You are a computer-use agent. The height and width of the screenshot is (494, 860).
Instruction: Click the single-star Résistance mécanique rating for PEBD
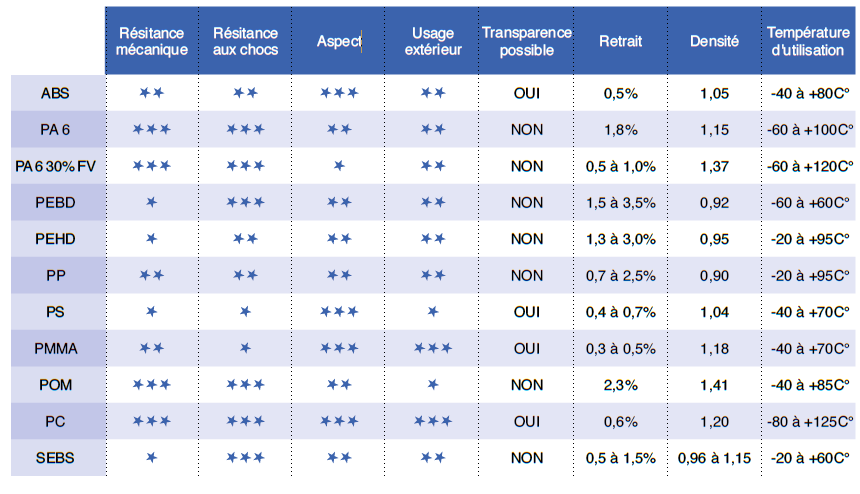click(151, 202)
